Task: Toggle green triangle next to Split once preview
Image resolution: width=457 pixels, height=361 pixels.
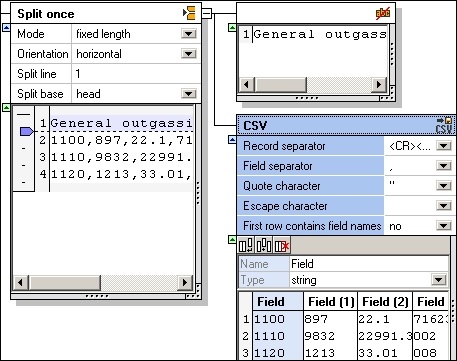Action: pos(6,108)
